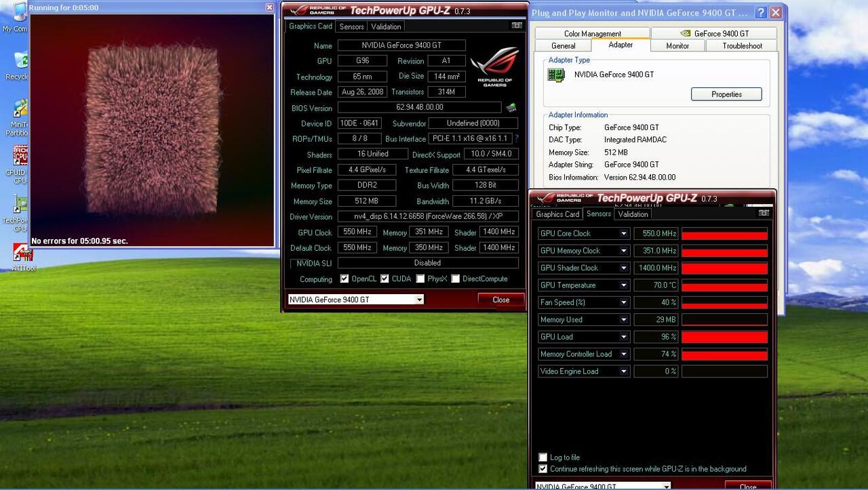Open the Video Engine Load sensor dropdown
Screen dimensions: 868x490
pyautogui.click(x=624, y=371)
